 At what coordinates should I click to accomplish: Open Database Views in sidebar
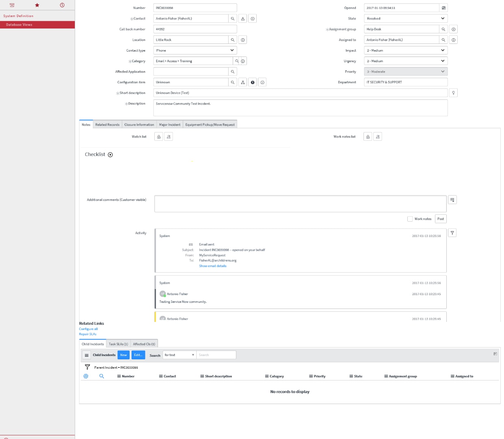pos(37,25)
